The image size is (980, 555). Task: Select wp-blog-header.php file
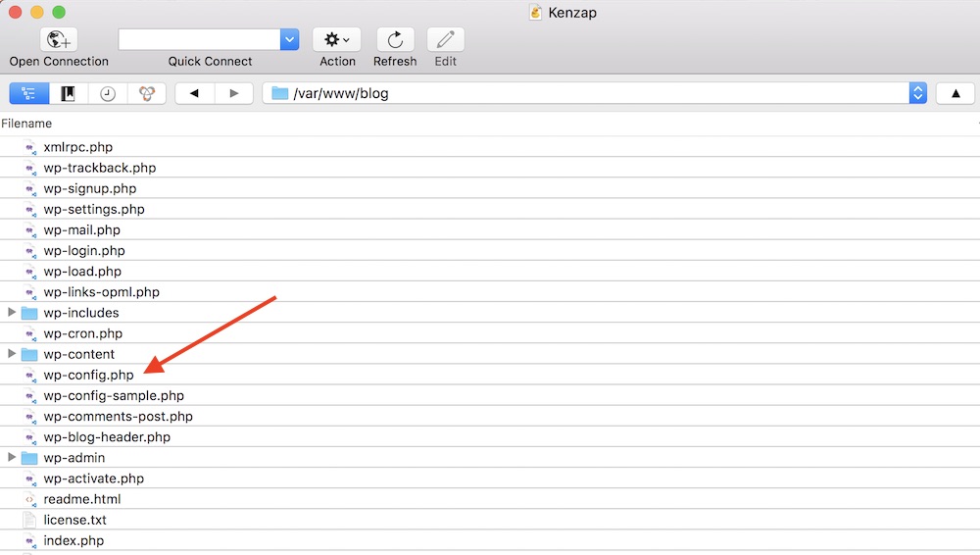pyautogui.click(x=107, y=436)
